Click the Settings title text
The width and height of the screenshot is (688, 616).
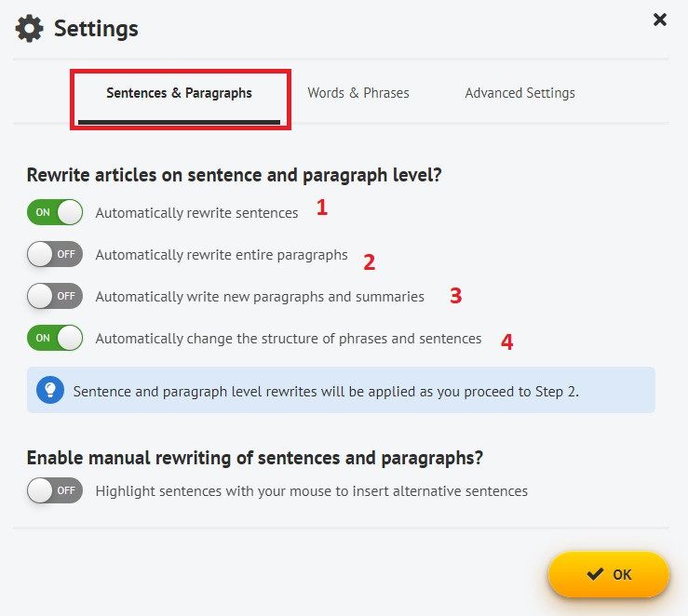pyautogui.click(x=96, y=29)
